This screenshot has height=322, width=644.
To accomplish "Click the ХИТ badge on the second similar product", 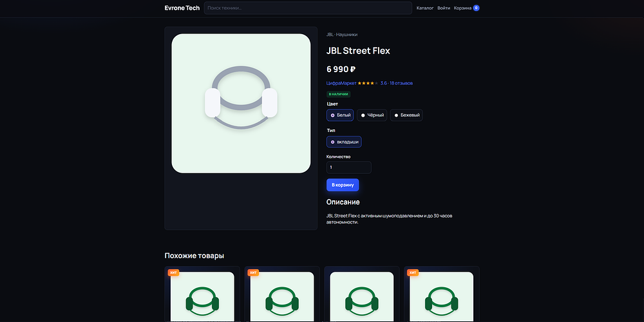I will [x=253, y=272].
